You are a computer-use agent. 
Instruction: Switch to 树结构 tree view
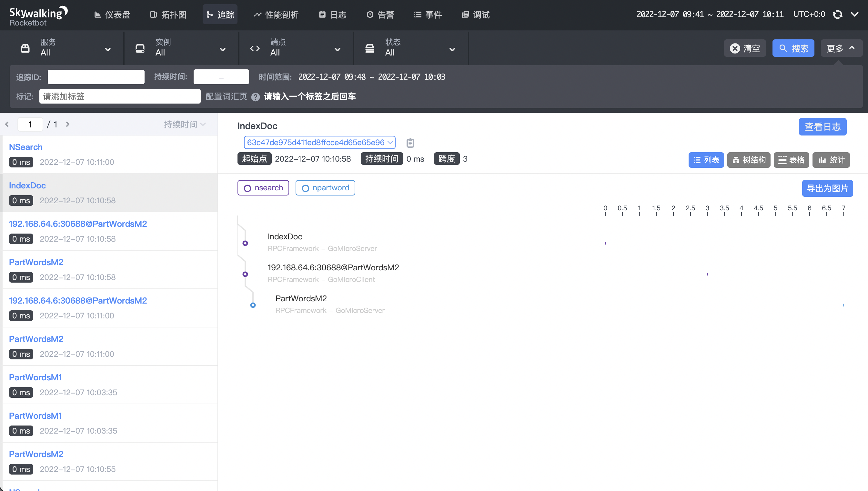click(749, 160)
